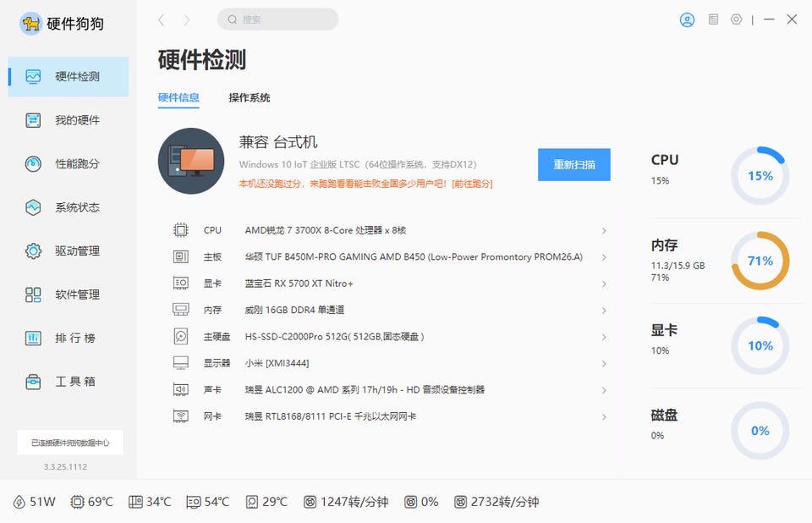
Task: Click version number 3.3.25.1112
Action: pos(65,467)
